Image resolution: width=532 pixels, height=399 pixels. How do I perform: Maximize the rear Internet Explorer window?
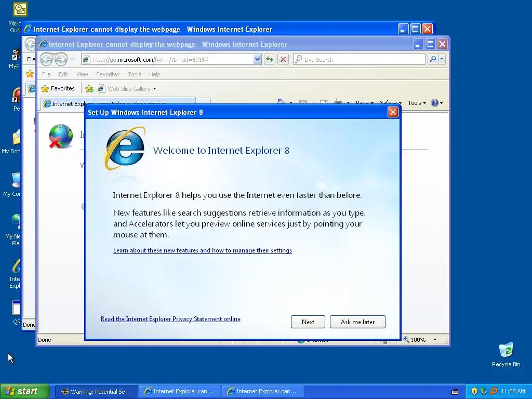coord(415,29)
